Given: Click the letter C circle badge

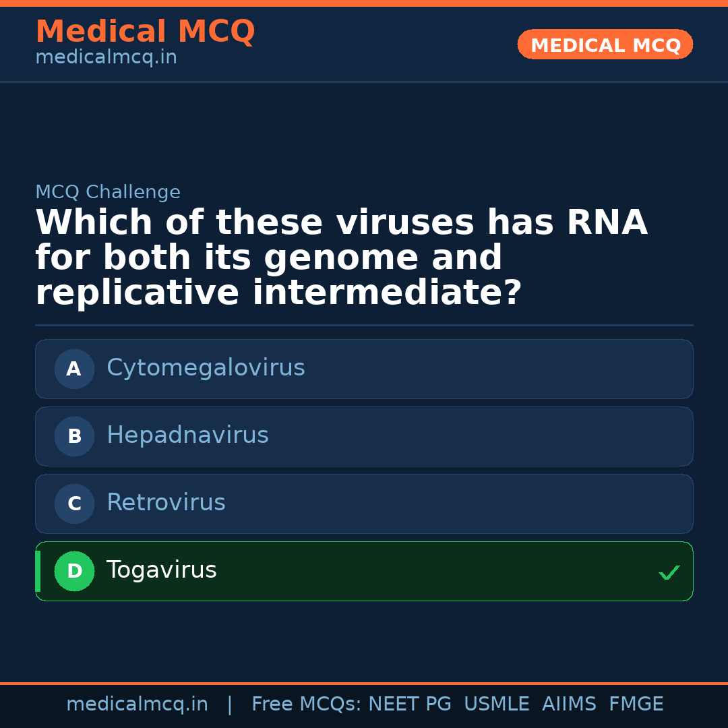Looking at the screenshot, I should 74,504.
